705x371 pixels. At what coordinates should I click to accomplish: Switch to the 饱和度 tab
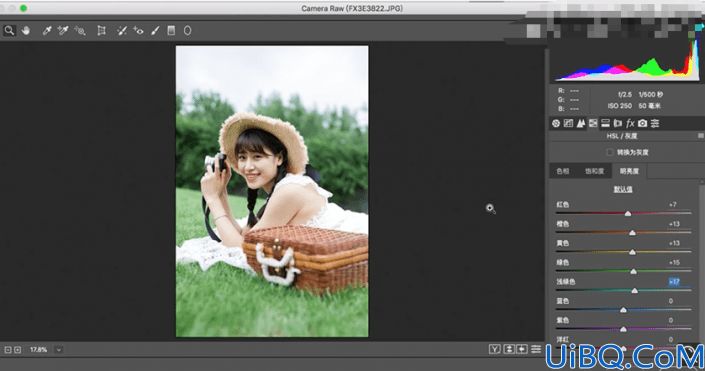(x=594, y=171)
